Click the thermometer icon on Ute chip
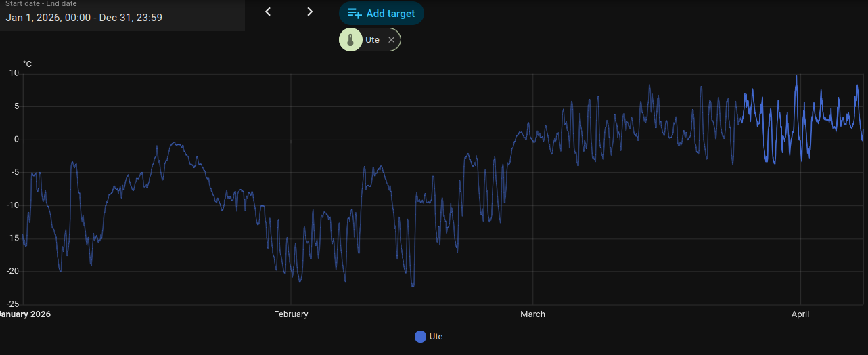The height and width of the screenshot is (355, 868). 350,40
